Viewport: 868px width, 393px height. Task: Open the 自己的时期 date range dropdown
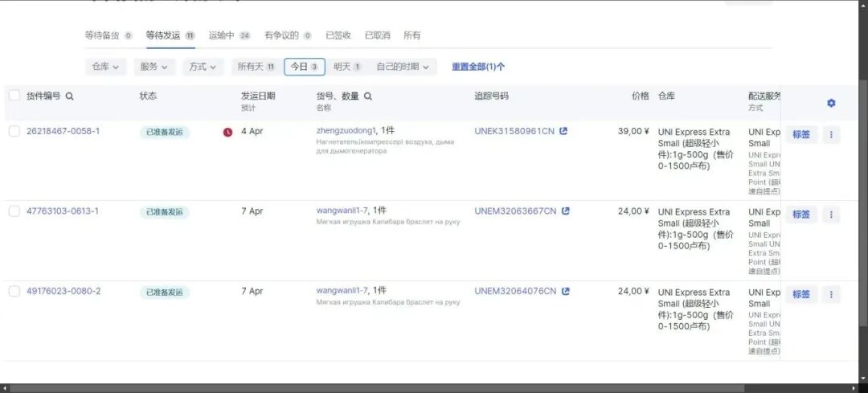[403, 67]
